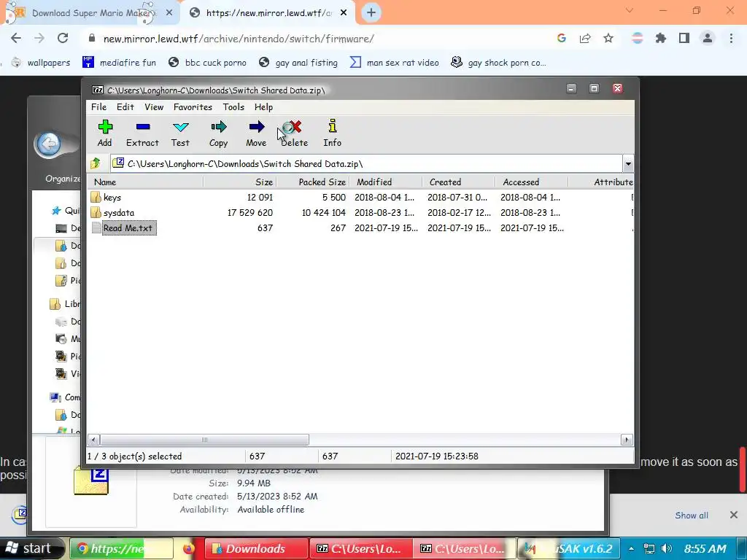747x560 pixels.
Task: Open the Favorites menu
Action: (193, 107)
